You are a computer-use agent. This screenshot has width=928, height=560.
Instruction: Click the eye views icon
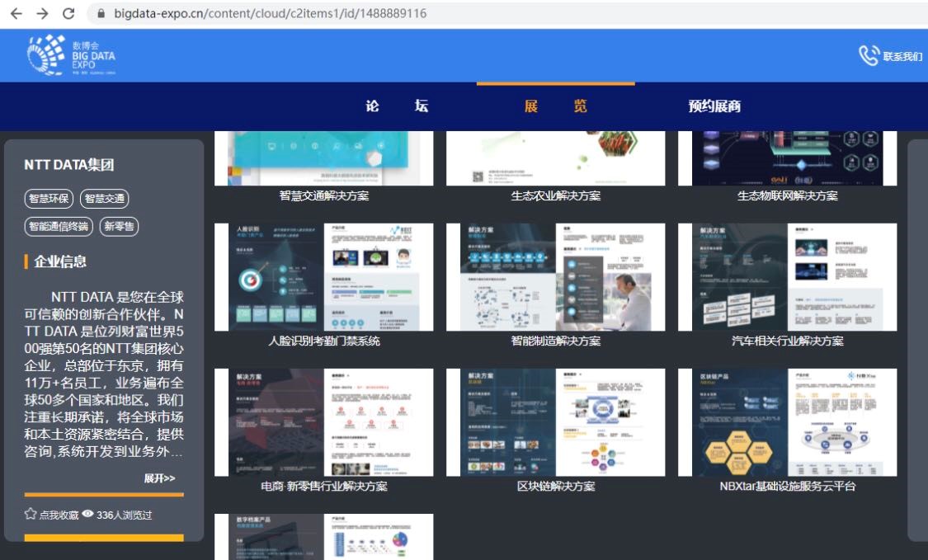[87, 514]
